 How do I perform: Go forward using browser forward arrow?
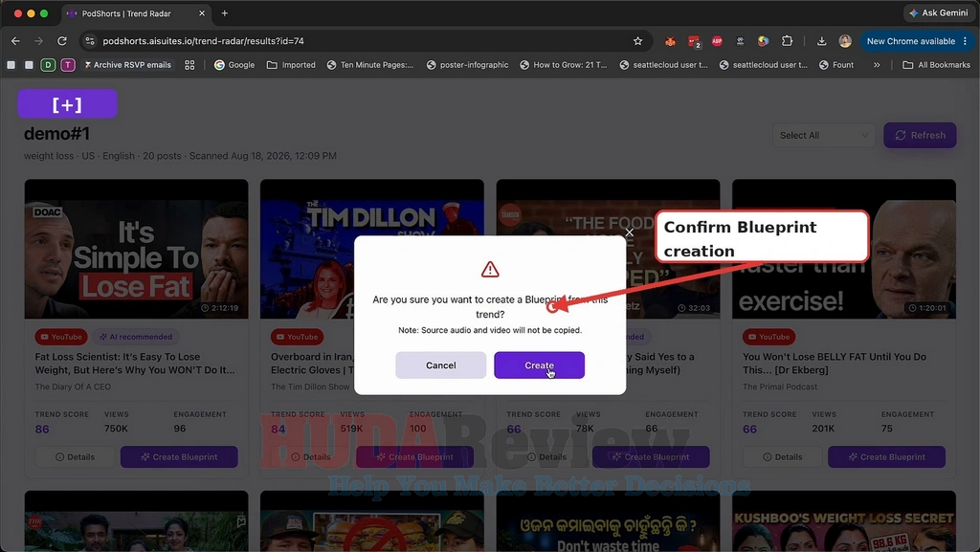coord(38,41)
